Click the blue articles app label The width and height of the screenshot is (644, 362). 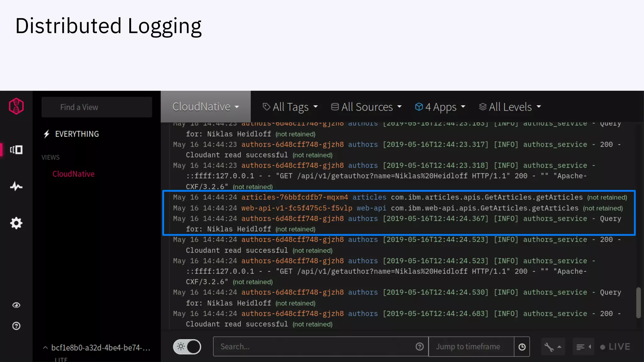tap(369, 197)
